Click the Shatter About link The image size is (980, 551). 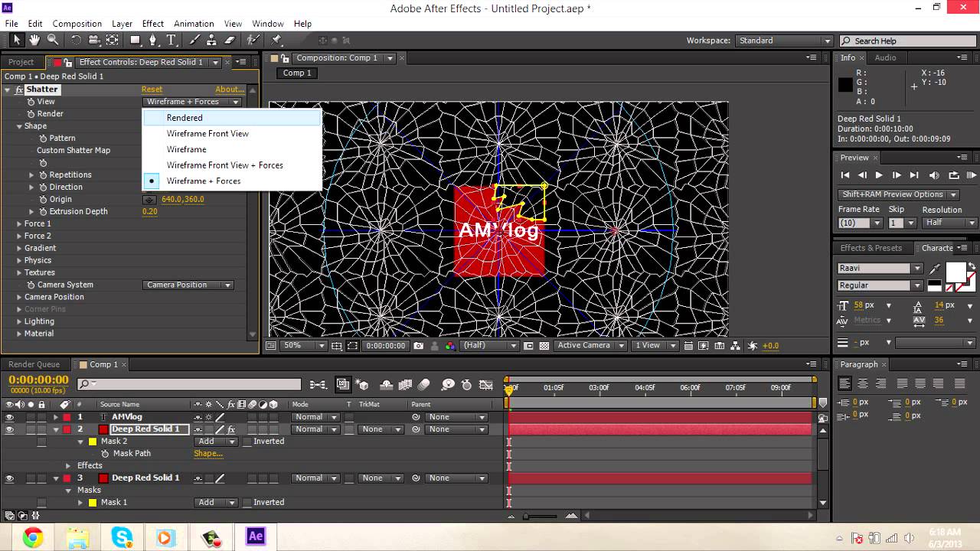point(229,90)
